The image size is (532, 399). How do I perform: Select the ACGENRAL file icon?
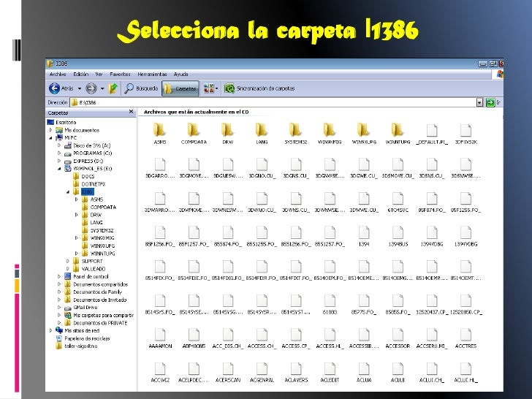262,368
